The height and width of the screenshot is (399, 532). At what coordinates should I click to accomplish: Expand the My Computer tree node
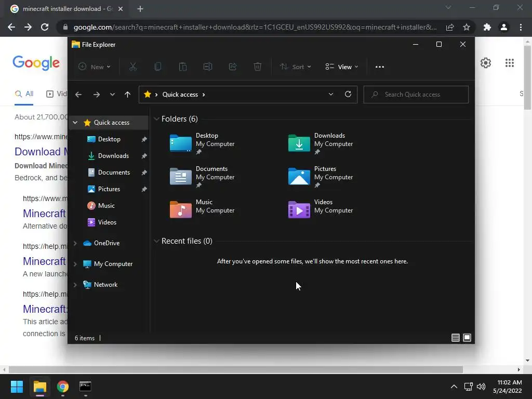pyautogui.click(x=75, y=263)
